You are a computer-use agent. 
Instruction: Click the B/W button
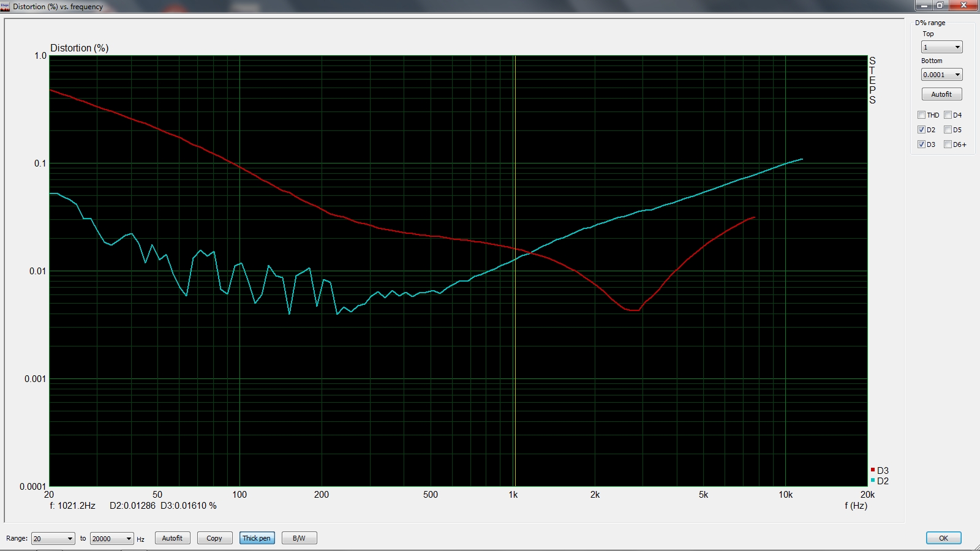(x=299, y=538)
